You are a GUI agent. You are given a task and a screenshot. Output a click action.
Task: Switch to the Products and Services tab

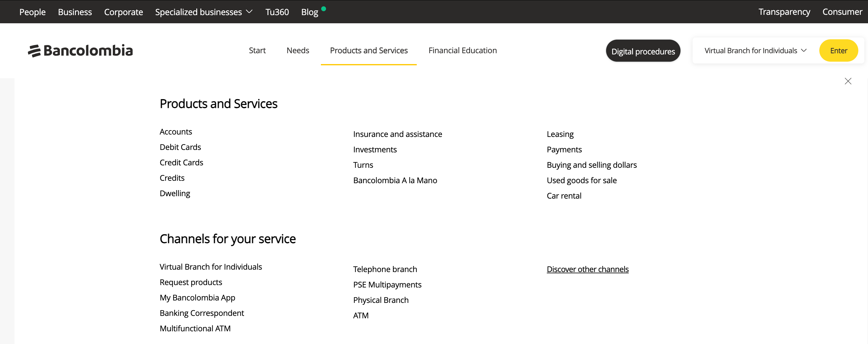click(369, 50)
